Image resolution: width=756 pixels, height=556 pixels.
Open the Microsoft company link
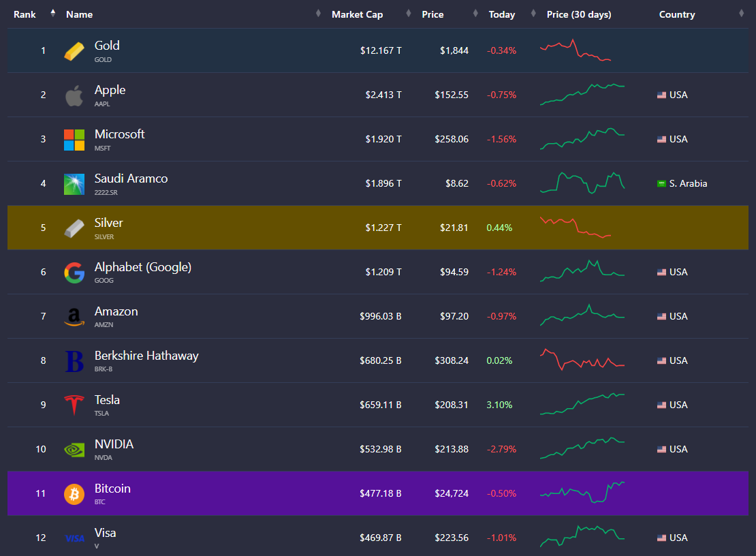click(120, 134)
